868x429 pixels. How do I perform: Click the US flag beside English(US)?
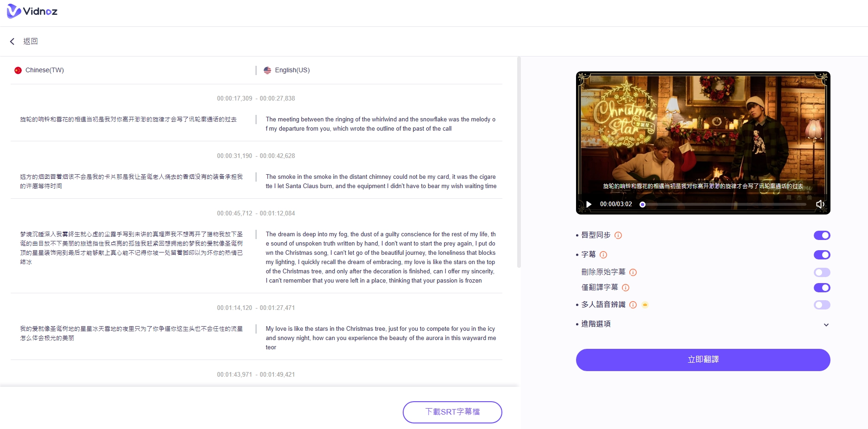267,70
